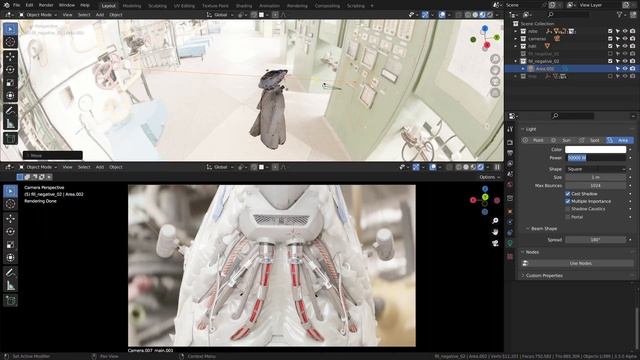Image resolution: width=640 pixels, height=360 pixels.
Task: Click the pan hand icon in camera viewport
Action: click(495, 232)
